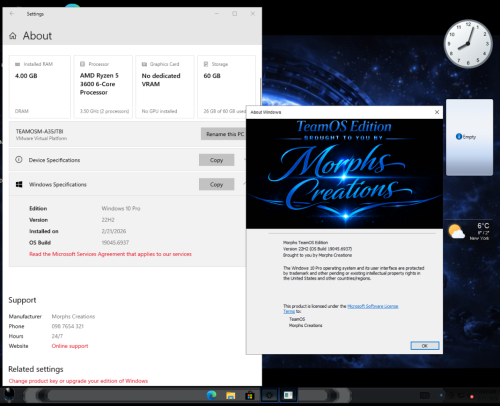The image size is (500, 406).
Task: Click the taskbar clock date and time
Action: pos(488,395)
